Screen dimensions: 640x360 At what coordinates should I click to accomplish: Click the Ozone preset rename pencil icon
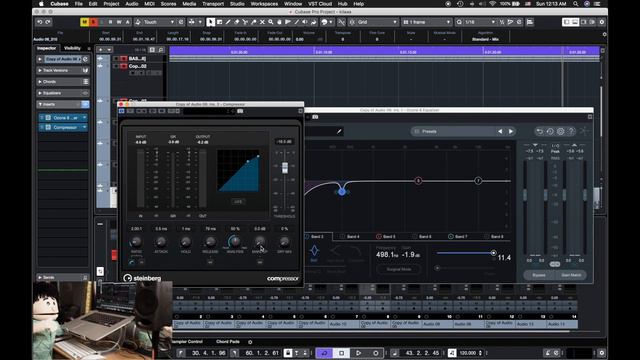click(339, 131)
